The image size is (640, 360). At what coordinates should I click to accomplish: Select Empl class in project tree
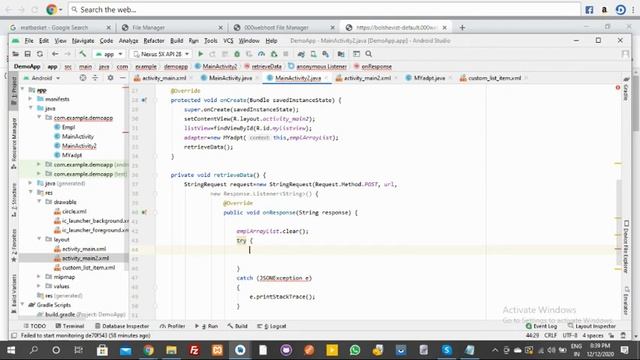[x=68, y=127]
